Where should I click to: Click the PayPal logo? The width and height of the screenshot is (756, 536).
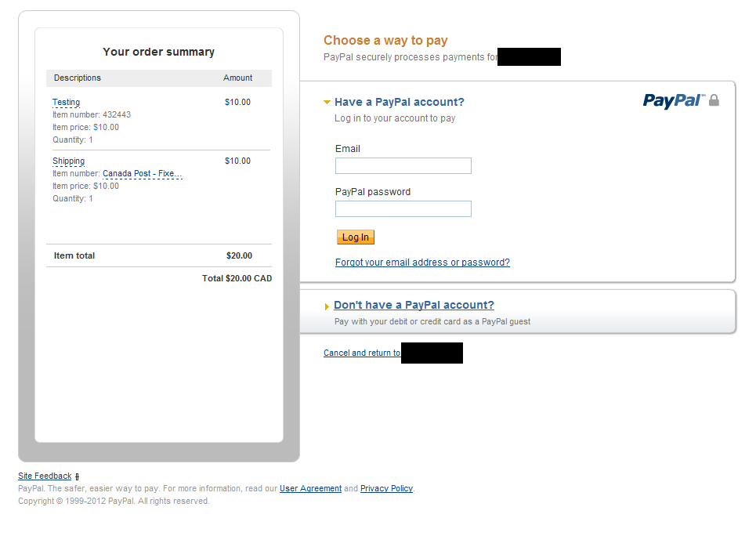click(673, 101)
